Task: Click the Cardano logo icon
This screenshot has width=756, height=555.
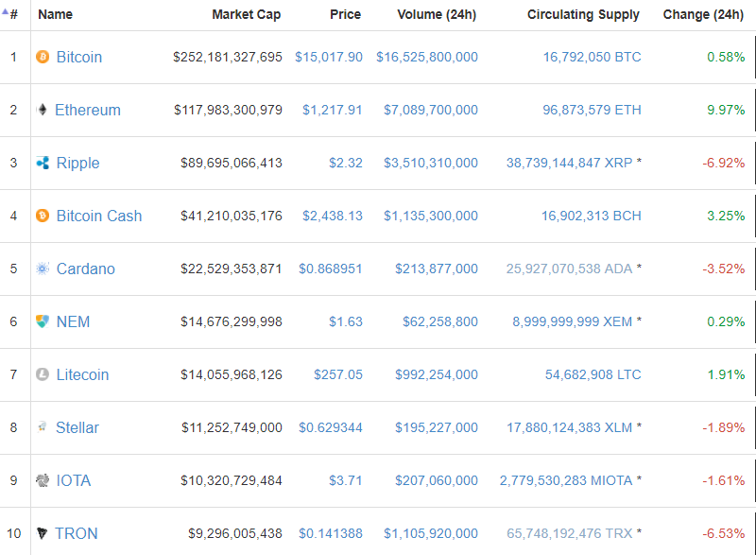Action: pos(43,269)
